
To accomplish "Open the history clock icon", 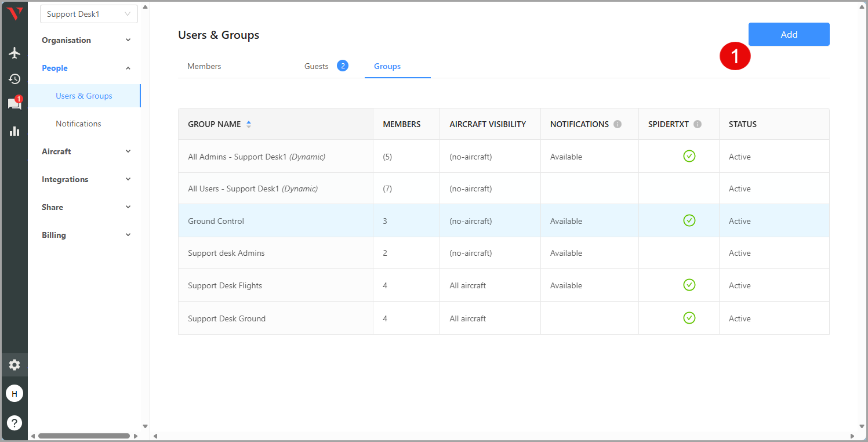I will (x=14, y=79).
